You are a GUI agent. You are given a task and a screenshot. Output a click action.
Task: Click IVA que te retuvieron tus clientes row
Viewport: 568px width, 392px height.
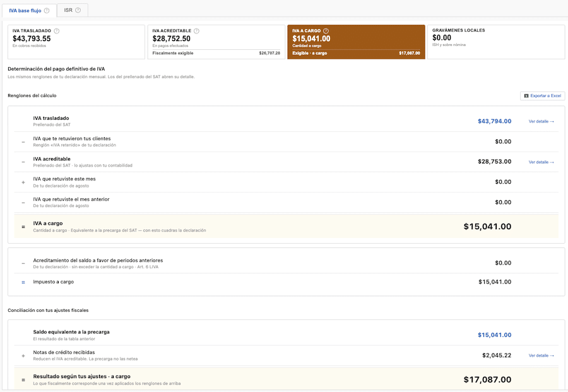tap(286, 141)
